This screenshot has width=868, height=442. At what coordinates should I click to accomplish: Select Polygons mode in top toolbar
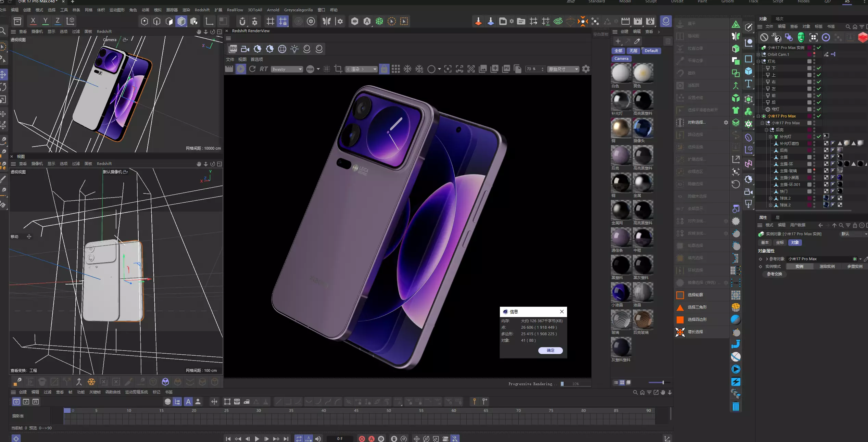(x=169, y=22)
